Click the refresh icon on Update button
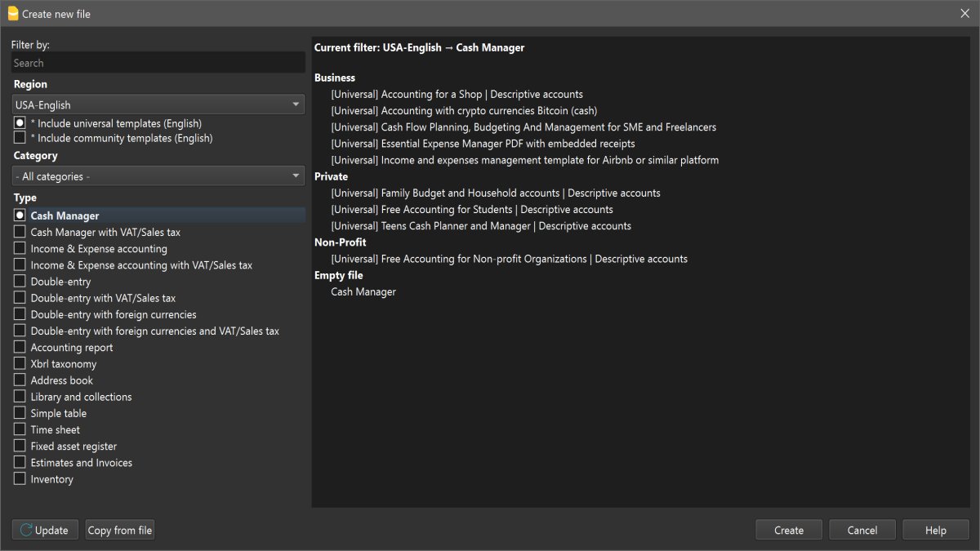 coord(26,531)
